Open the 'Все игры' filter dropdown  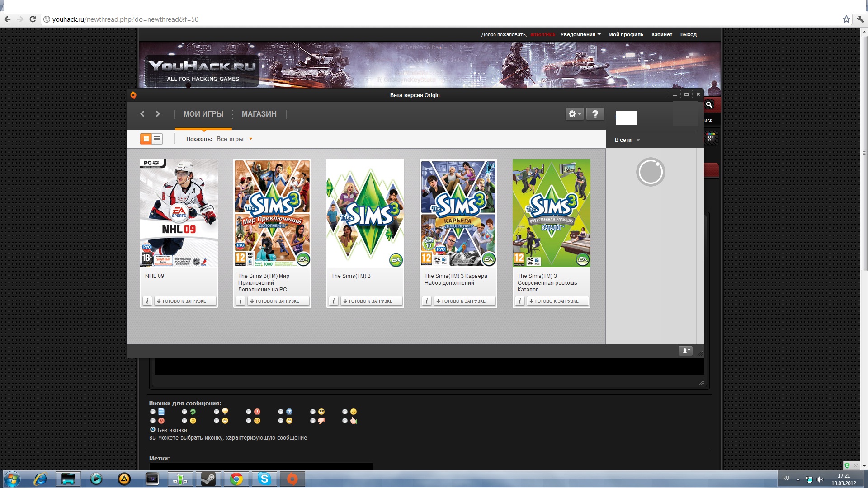tap(234, 139)
